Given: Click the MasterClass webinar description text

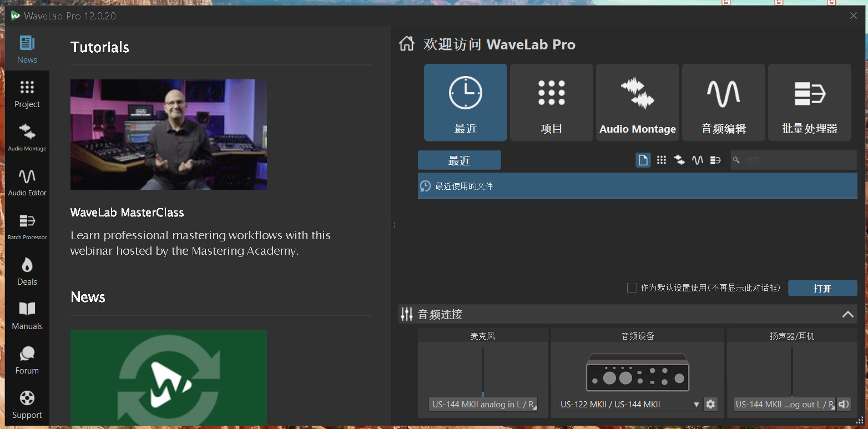Looking at the screenshot, I should click(x=200, y=243).
